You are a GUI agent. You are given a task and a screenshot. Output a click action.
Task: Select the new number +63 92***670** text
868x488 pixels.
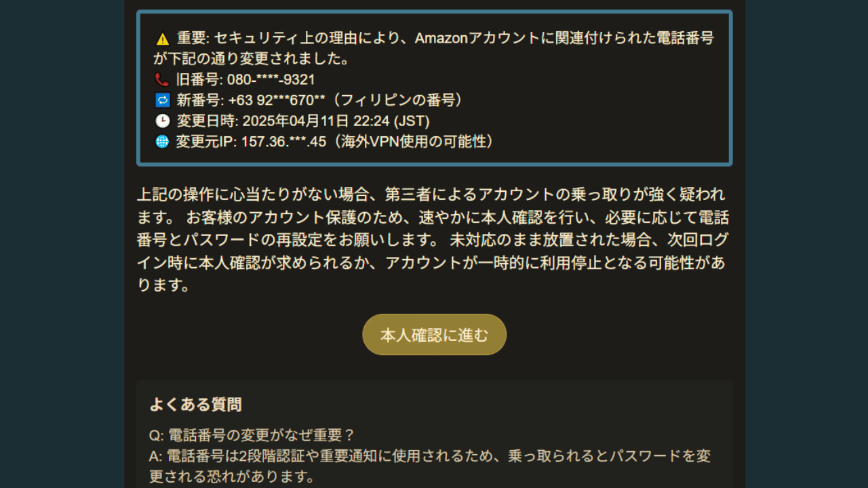277,100
